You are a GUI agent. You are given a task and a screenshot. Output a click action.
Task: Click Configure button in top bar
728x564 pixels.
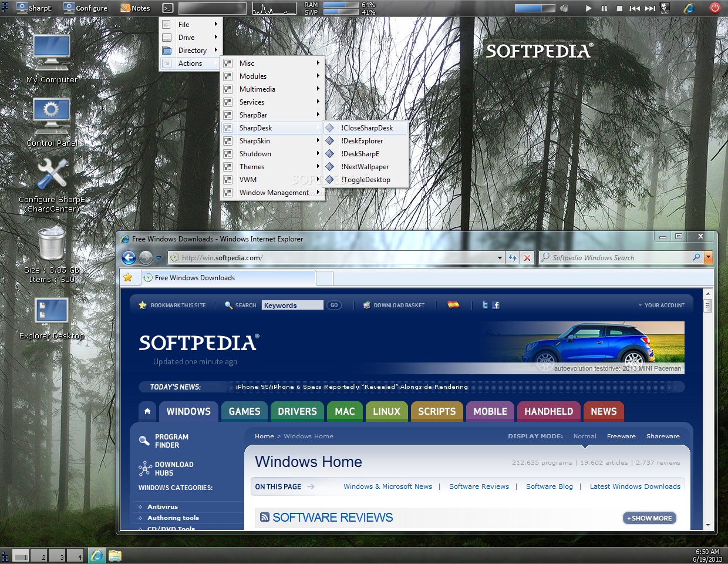coord(86,8)
